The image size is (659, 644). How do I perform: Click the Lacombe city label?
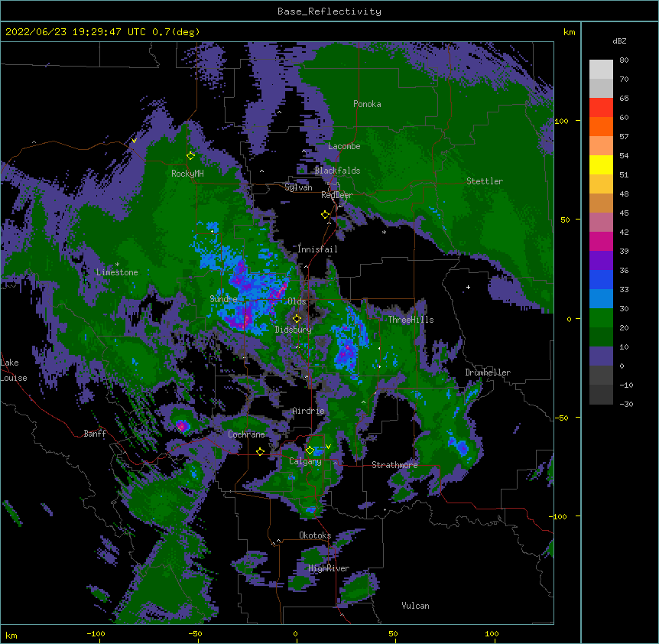tap(344, 146)
